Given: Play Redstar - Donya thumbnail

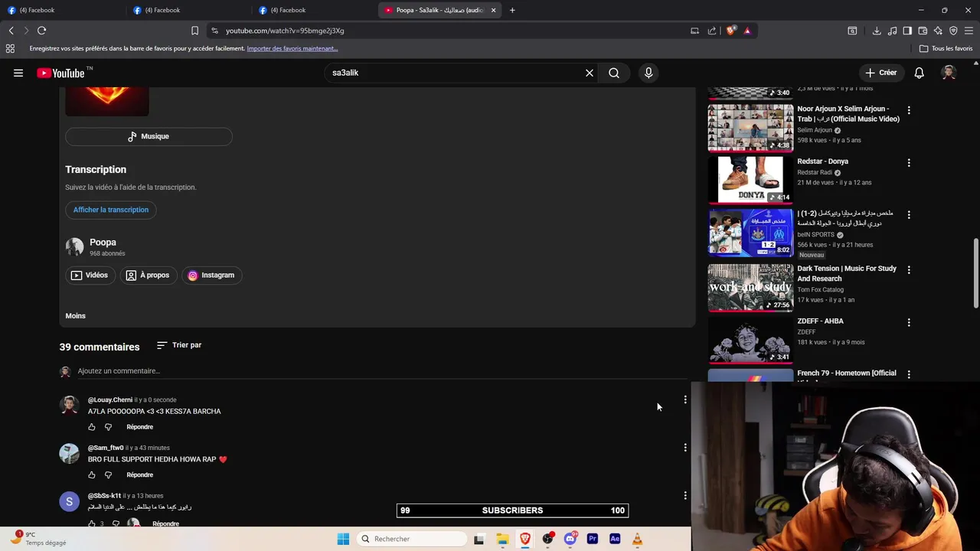Looking at the screenshot, I should (x=750, y=179).
